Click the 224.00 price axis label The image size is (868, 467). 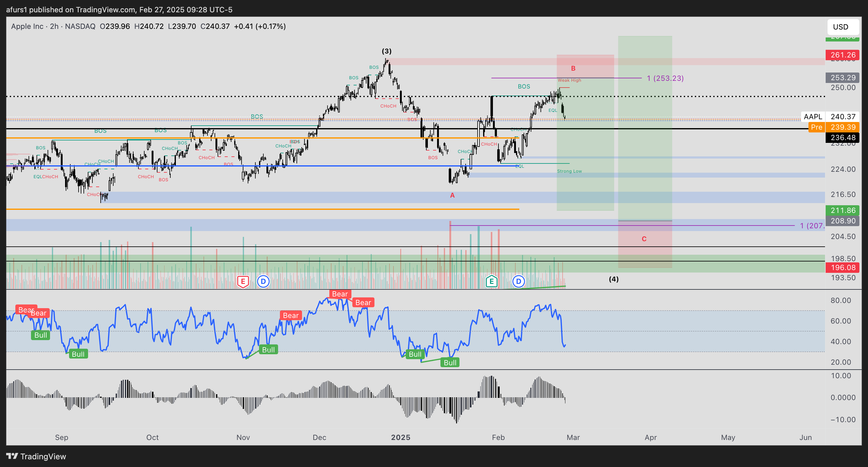(x=843, y=169)
